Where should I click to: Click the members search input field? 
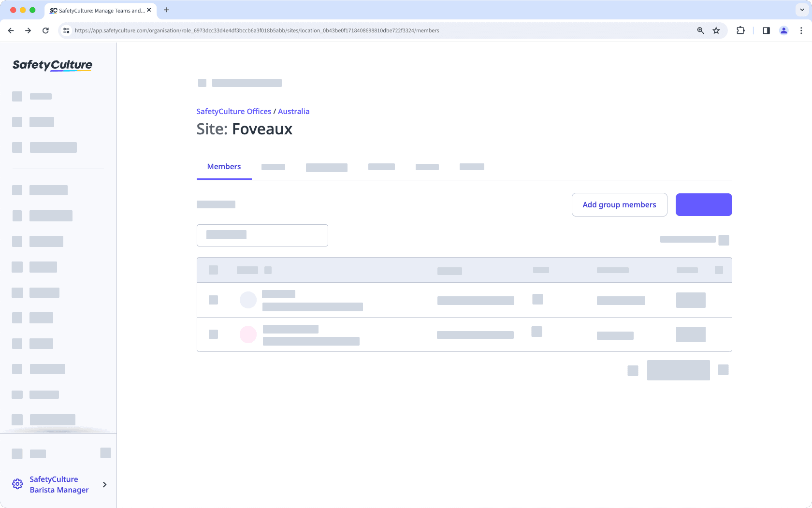point(262,235)
